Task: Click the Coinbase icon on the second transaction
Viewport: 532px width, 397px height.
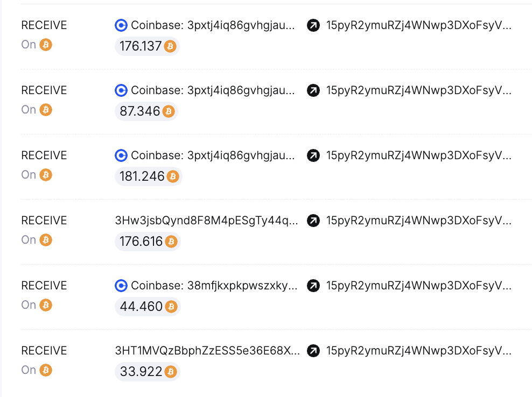Action: [x=121, y=90]
